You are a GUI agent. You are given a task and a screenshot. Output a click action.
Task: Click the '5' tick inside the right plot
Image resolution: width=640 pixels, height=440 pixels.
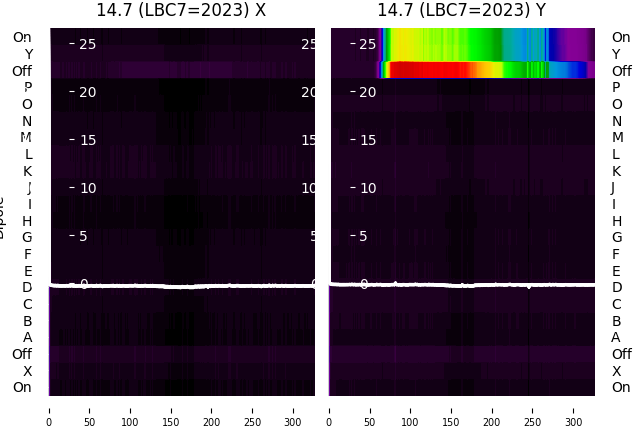click(364, 236)
